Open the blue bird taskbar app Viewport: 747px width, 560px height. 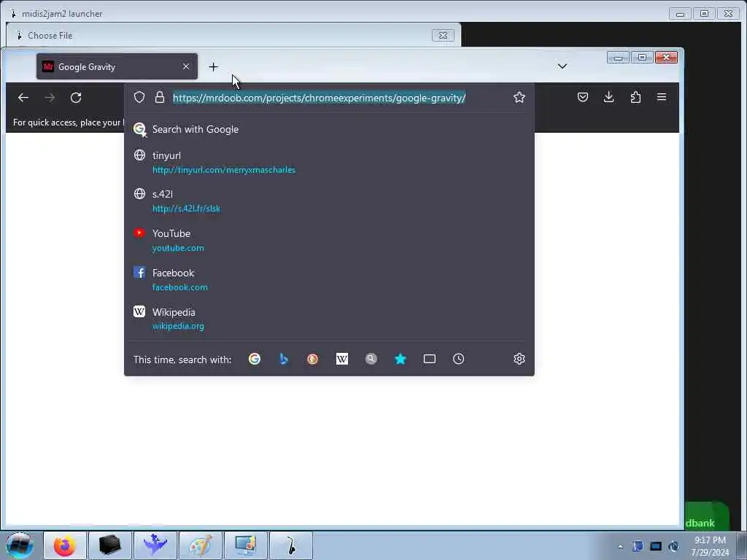[x=155, y=545]
